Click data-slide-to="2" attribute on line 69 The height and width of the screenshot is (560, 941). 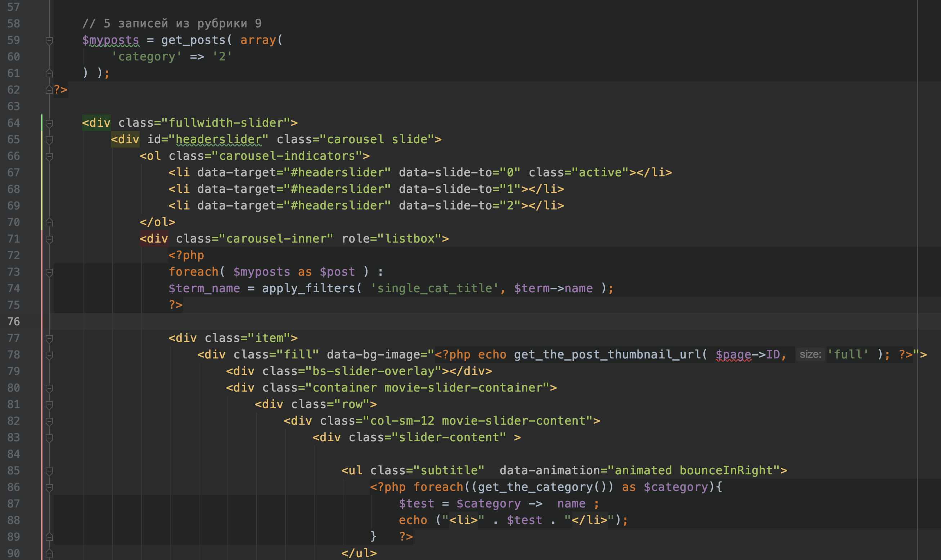[x=460, y=206]
